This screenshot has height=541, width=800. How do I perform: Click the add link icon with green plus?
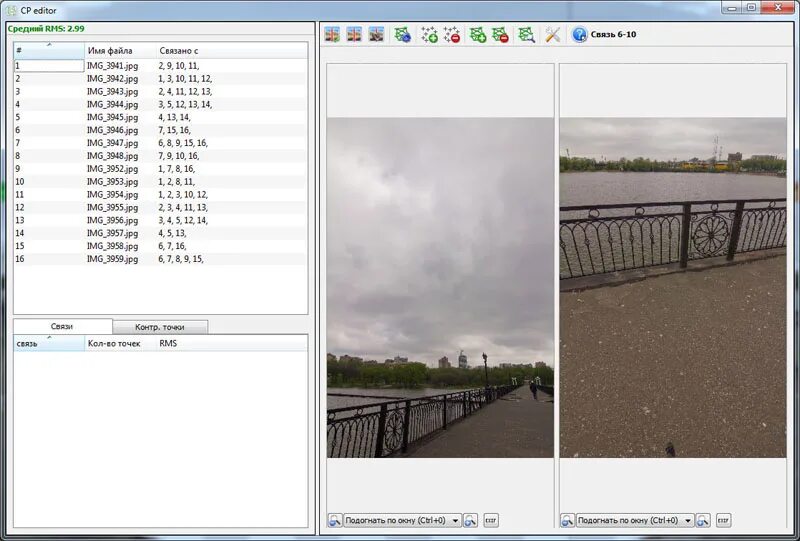point(478,35)
